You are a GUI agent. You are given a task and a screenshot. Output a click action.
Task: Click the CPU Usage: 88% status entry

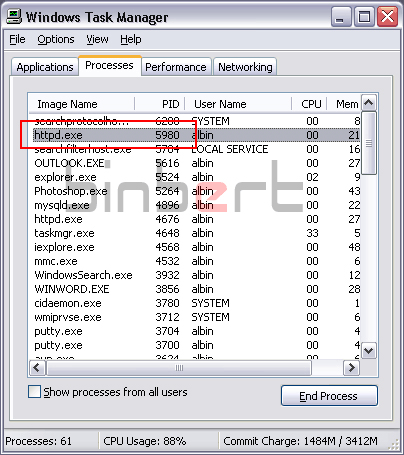(145, 441)
